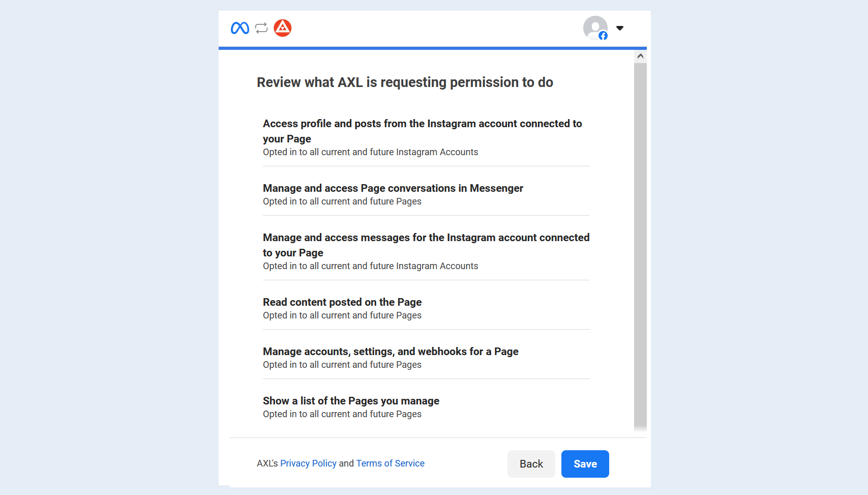
Task: Click the profile avatar picture
Action: [595, 28]
